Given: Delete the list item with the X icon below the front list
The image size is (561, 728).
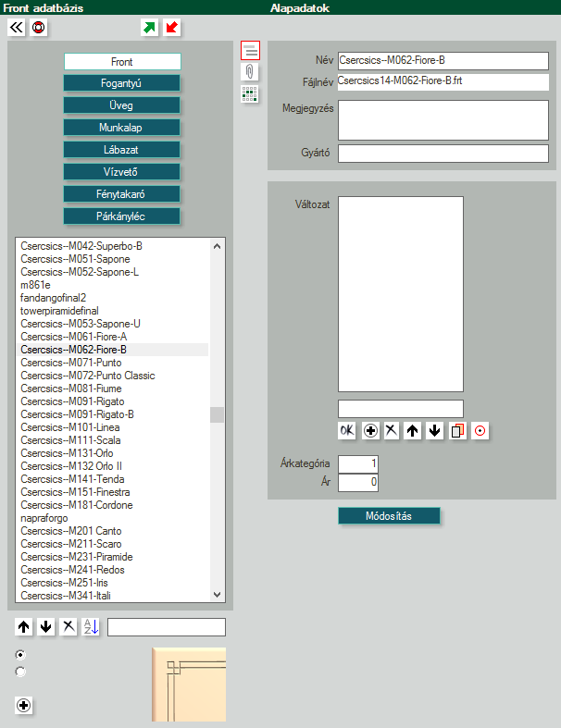Looking at the screenshot, I should tap(69, 627).
